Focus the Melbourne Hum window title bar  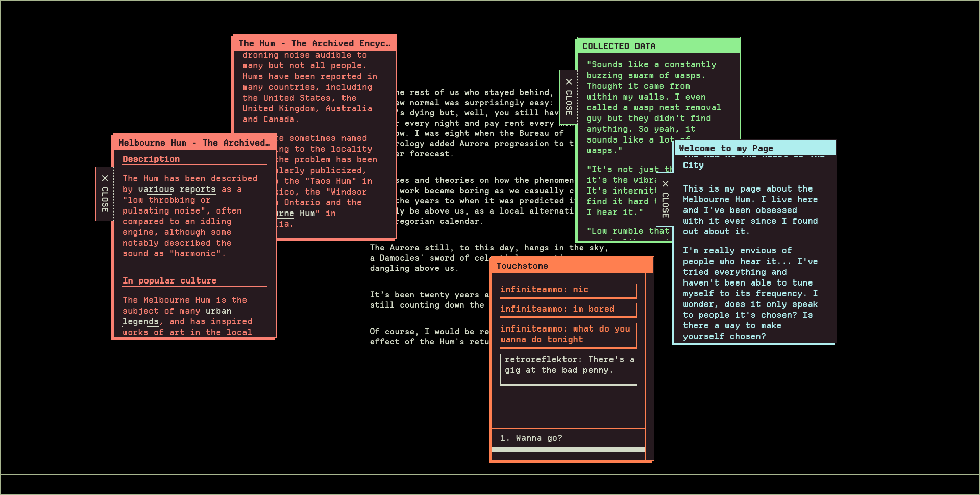tap(194, 143)
